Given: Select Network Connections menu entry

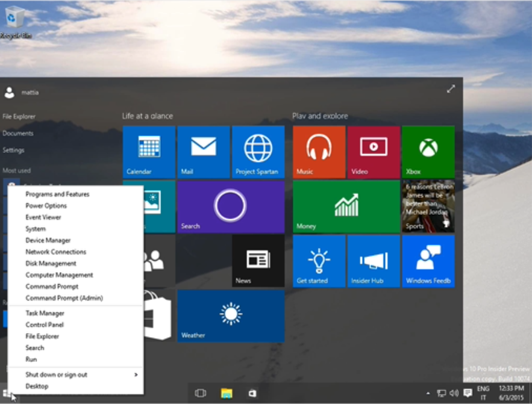Looking at the screenshot, I should click(75, 252).
